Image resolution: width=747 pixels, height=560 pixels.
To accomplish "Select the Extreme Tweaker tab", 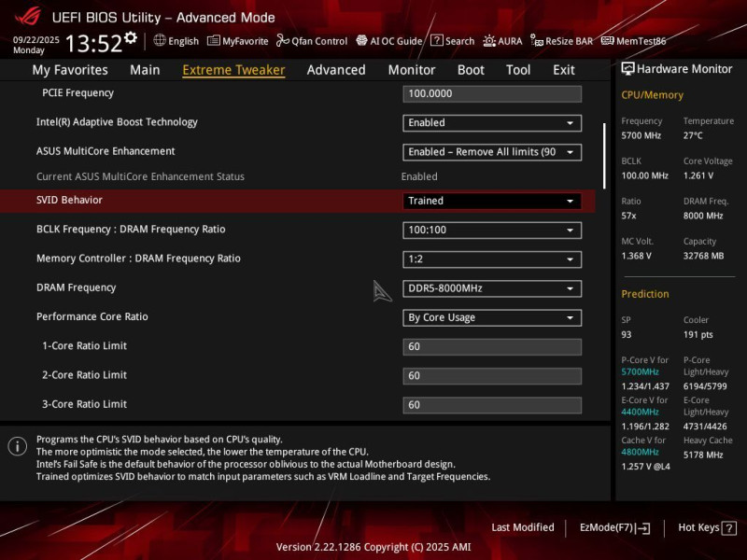I will coord(233,70).
